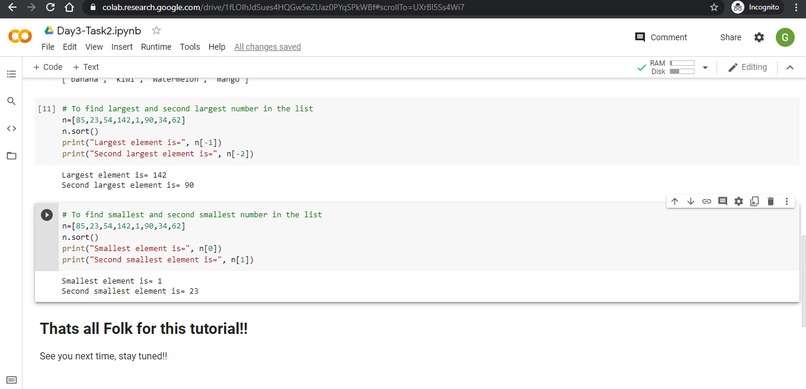
Task: Collapse the header with the chevron
Action: click(x=790, y=67)
